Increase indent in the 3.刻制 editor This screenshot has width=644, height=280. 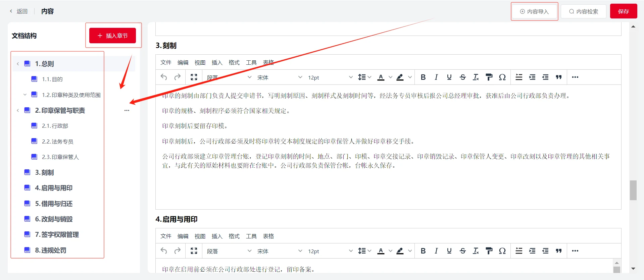point(532,77)
